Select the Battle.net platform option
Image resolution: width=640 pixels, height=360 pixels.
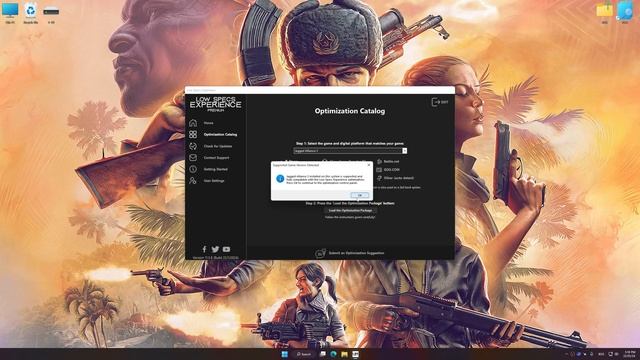click(388, 162)
